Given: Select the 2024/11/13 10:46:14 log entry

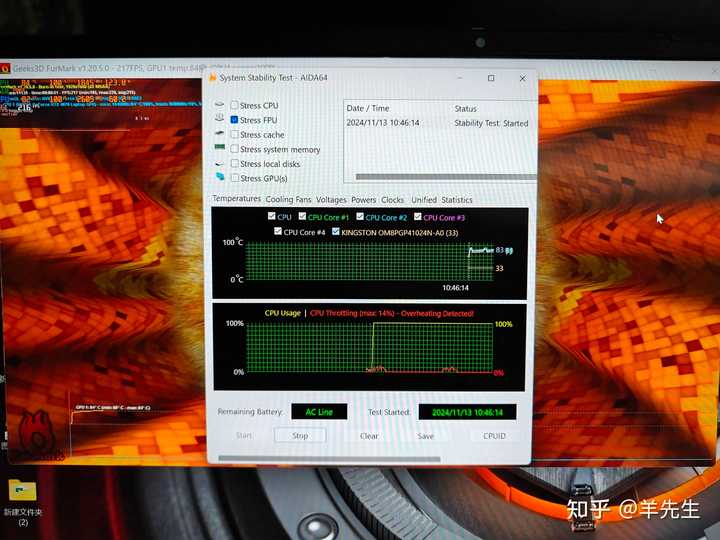Looking at the screenshot, I should (382, 123).
